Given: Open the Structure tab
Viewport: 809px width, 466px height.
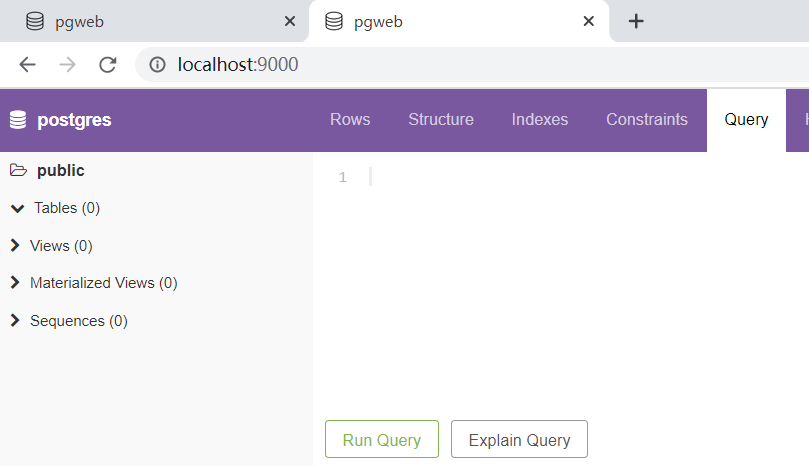Looking at the screenshot, I should (441, 120).
